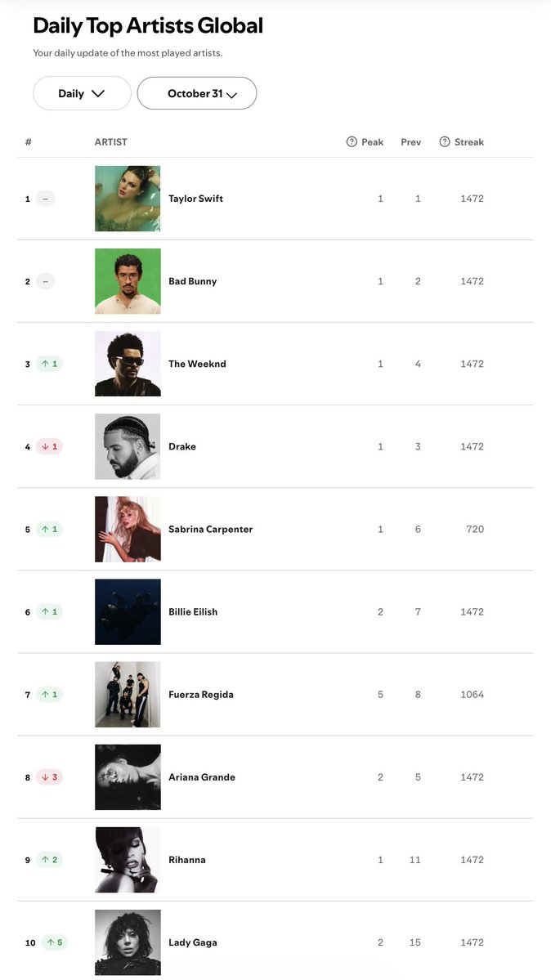Open Billie Eilish's dark album thumbnail

pyautogui.click(x=128, y=612)
